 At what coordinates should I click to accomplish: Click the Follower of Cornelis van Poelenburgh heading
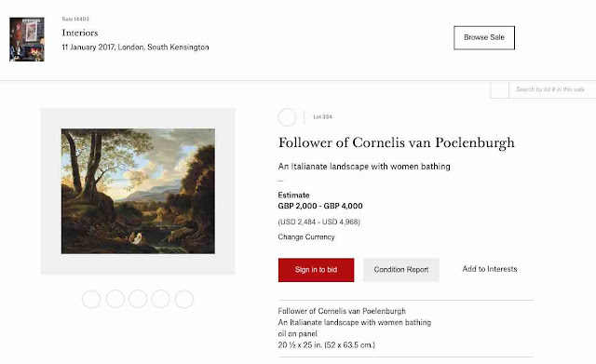(397, 142)
